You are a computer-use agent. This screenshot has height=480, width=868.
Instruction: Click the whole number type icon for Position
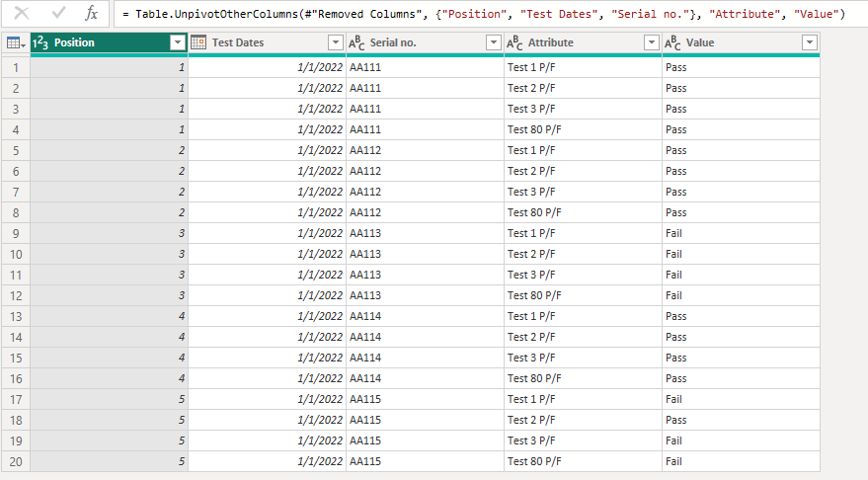pos(40,42)
